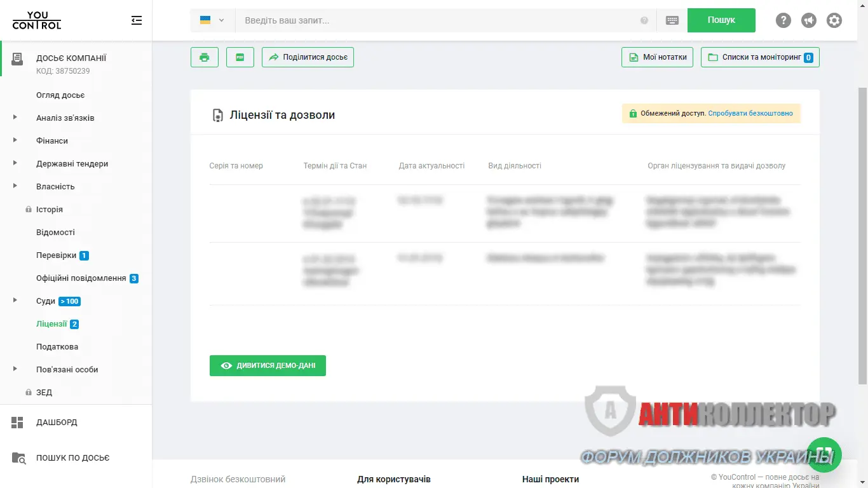Click the Спробувати безкоштовно link
Screen dimensions: 868x488
750,114
